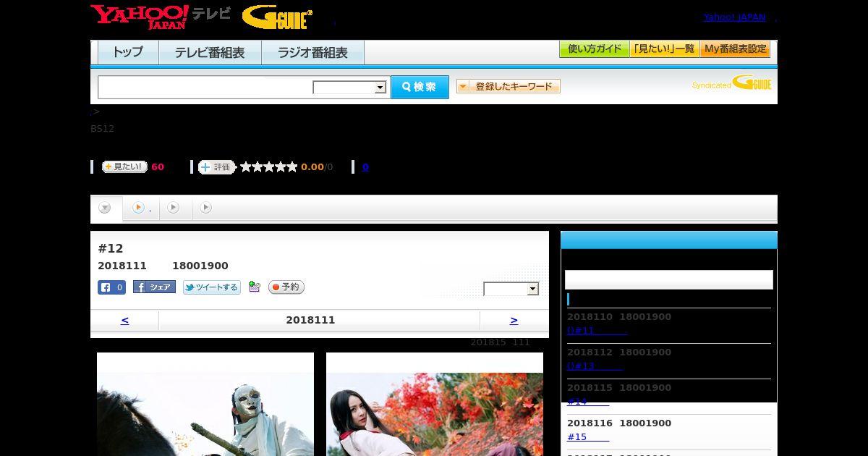
Task: Click the 2018110 18001900 schedule text
Action: pyautogui.click(x=619, y=317)
